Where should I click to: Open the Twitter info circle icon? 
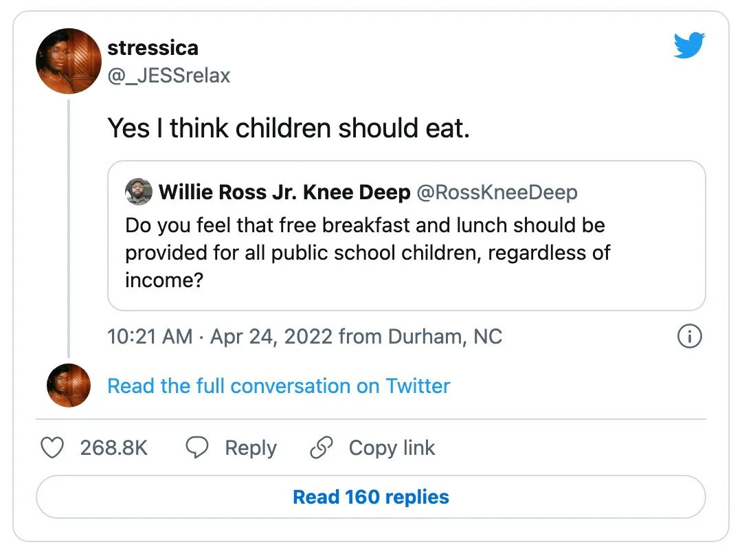tap(689, 337)
